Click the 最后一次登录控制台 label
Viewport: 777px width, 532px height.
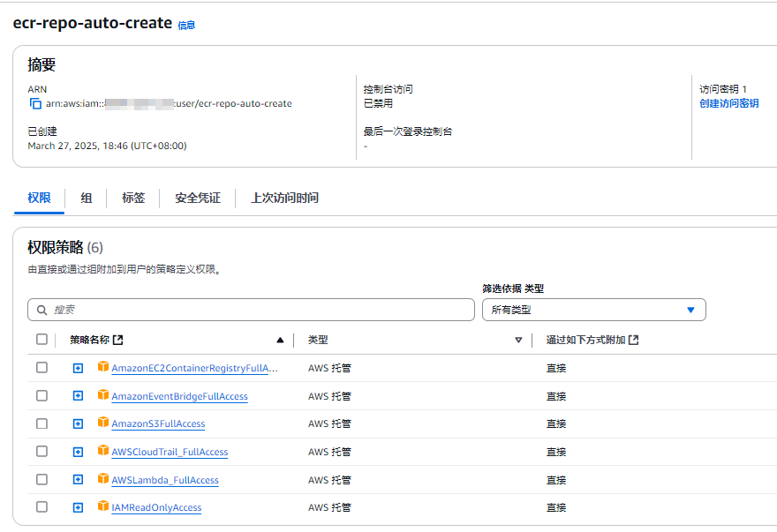click(x=408, y=131)
